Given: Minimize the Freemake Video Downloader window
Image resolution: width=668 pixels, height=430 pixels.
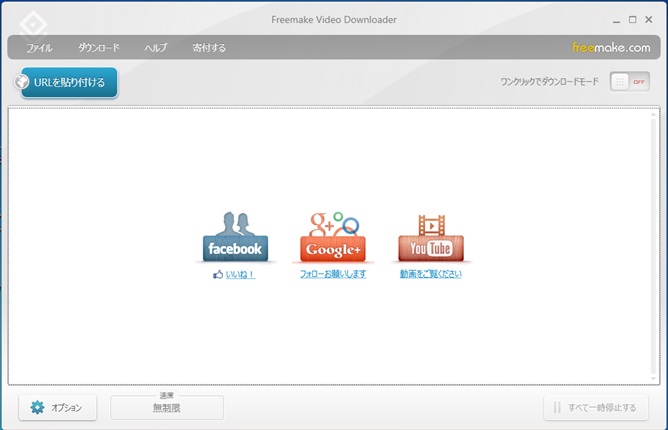Looking at the screenshot, I should coord(616,20).
